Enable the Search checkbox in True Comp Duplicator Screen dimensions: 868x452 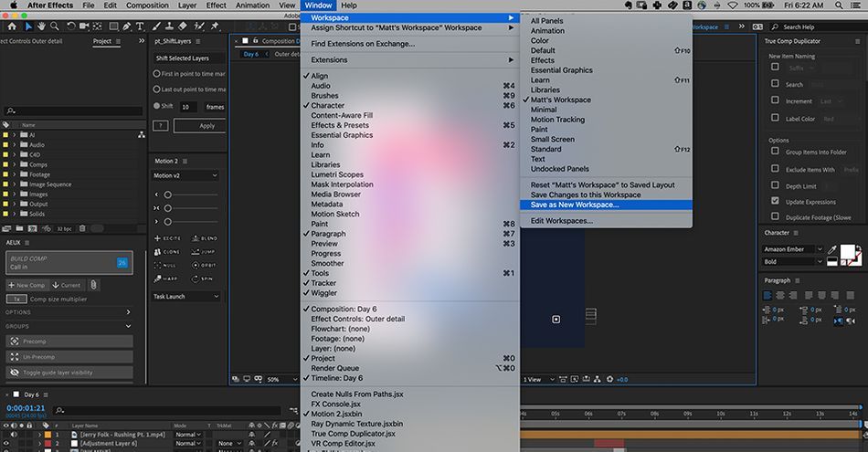pos(775,83)
